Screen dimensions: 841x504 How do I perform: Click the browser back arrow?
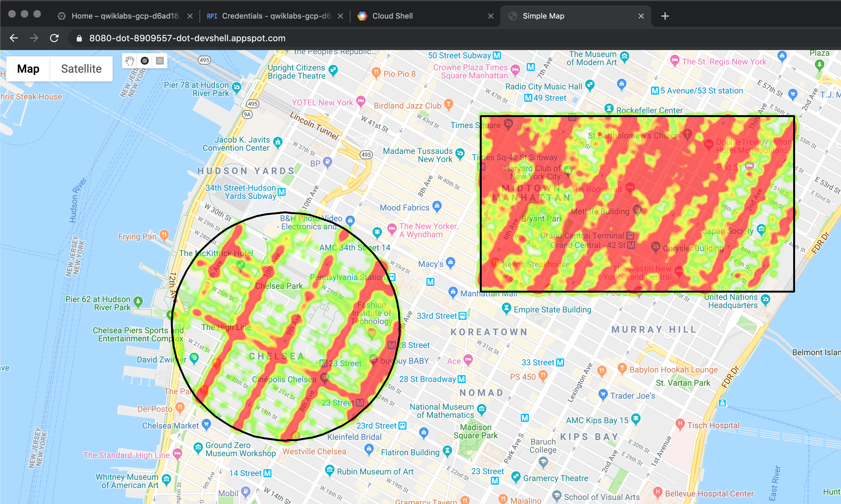14,38
